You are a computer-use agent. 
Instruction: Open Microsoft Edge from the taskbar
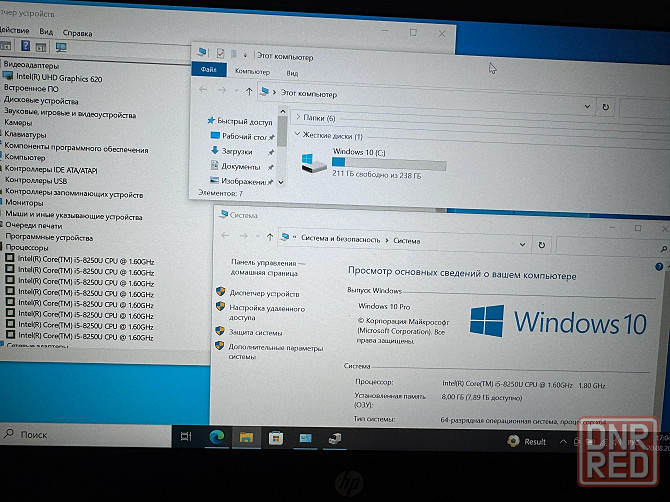(216, 437)
